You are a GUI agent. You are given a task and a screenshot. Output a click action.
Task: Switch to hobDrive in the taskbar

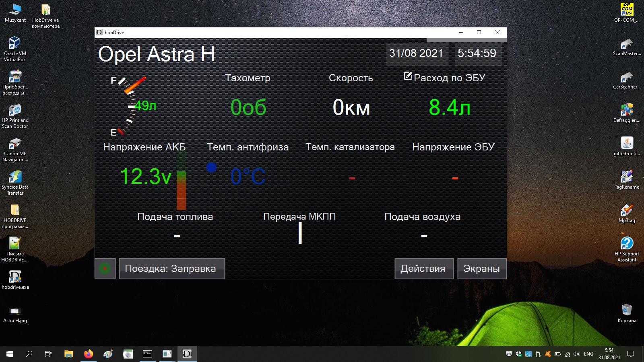pyautogui.click(x=187, y=354)
